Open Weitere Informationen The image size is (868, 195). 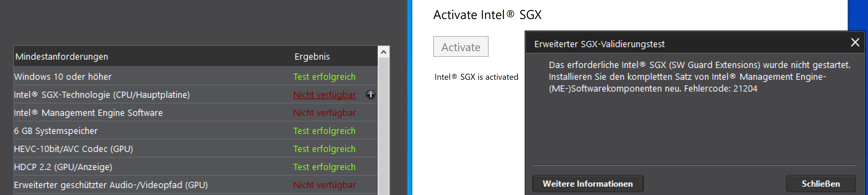588,183
